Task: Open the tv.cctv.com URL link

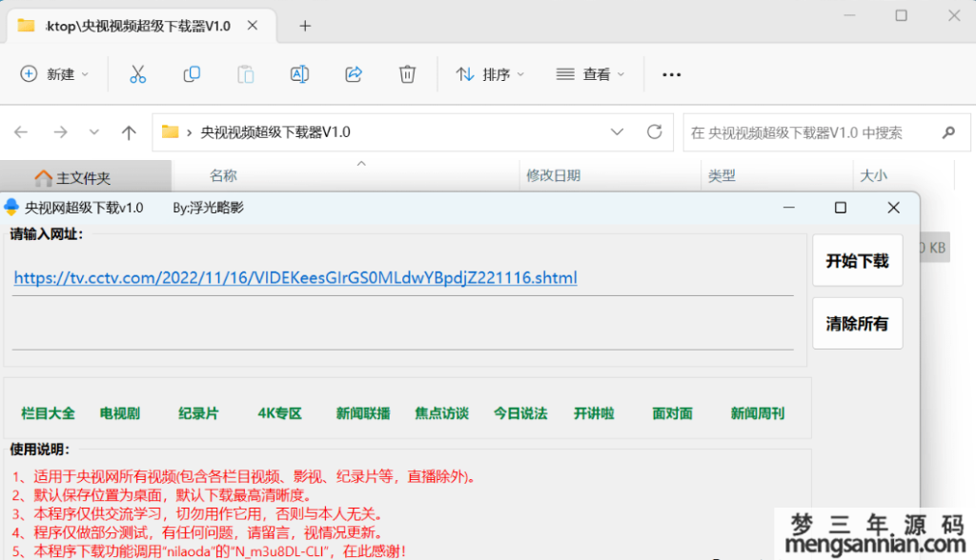Action: [295, 277]
